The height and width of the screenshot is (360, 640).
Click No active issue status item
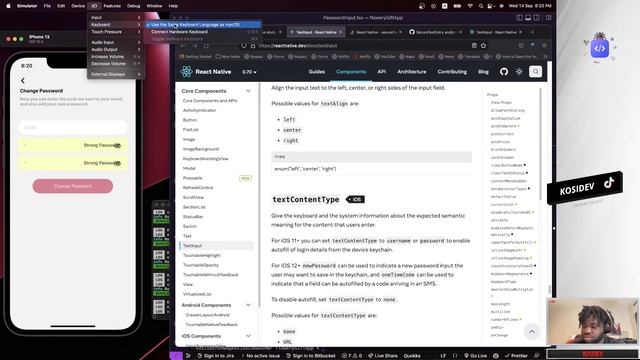[x=260, y=356]
